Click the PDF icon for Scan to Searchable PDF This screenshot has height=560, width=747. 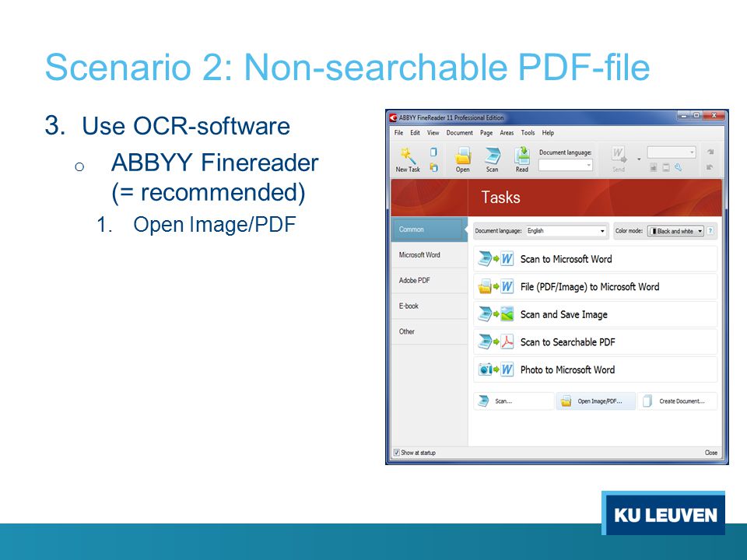[x=507, y=342]
